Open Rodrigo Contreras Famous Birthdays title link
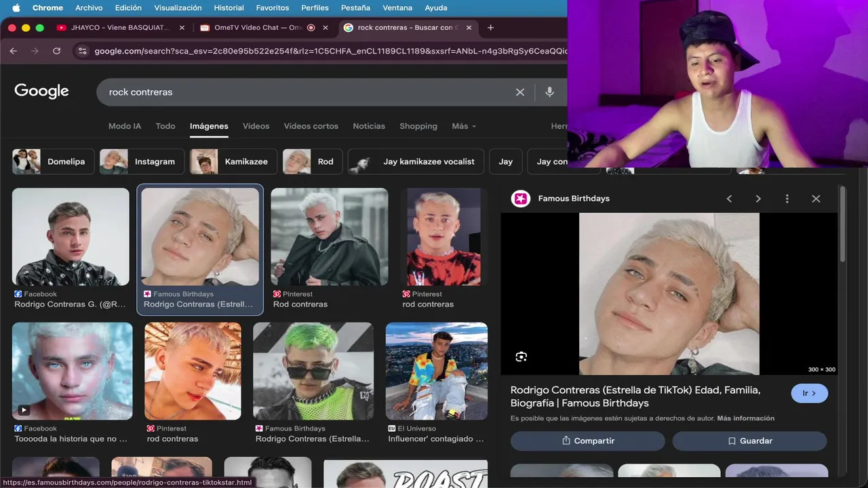The height and width of the screenshot is (488, 868). point(635,396)
